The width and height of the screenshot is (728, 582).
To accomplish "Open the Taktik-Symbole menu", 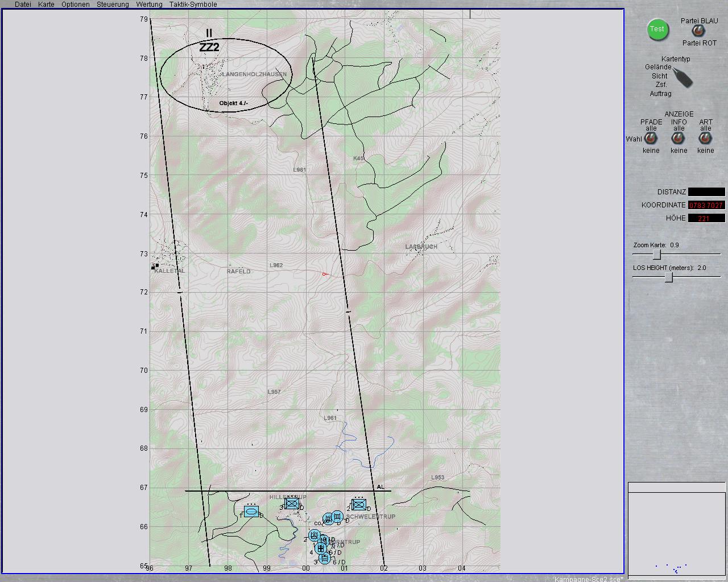I will [x=193, y=5].
